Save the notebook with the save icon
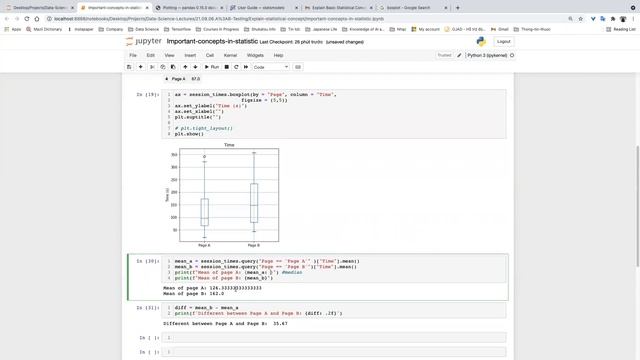 click(x=129, y=67)
